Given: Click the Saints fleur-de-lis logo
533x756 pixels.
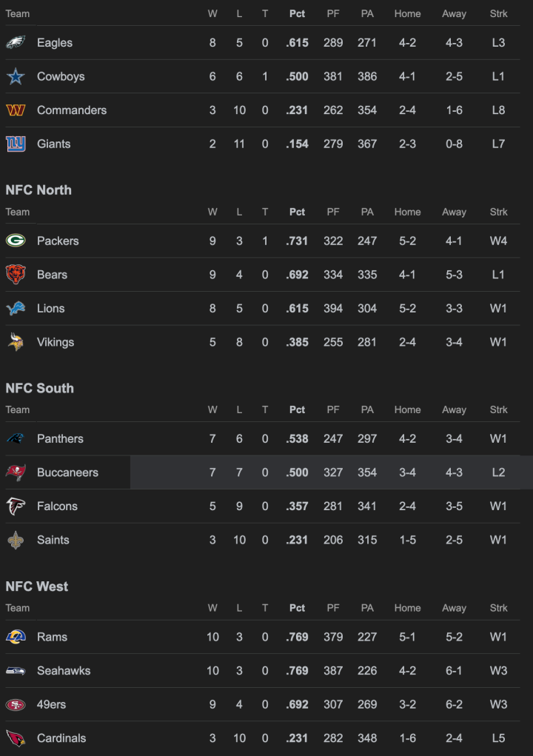Looking at the screenshot, I should click(x=16, y=540).
